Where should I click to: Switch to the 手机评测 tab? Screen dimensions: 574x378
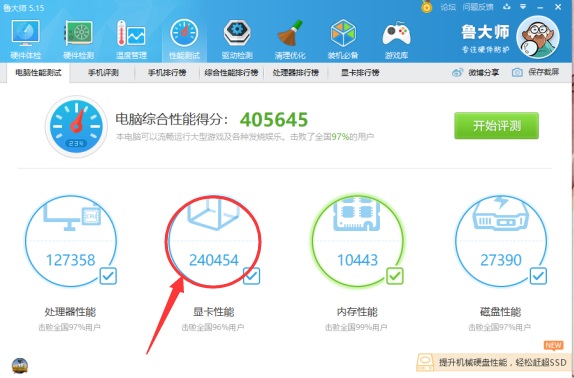103,72
